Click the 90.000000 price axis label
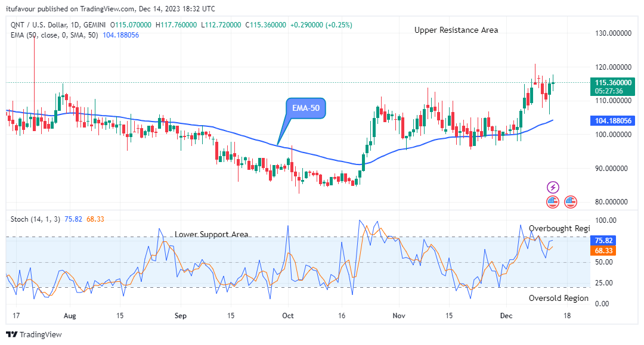This screenshot has height=345, width=644. coord(613,168)
